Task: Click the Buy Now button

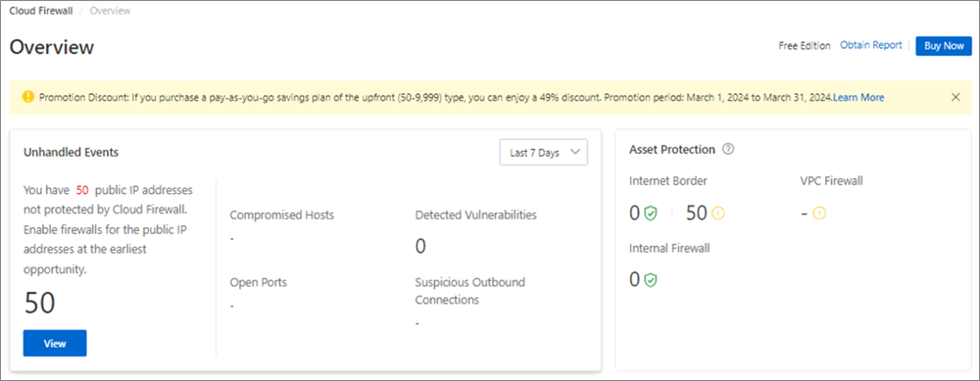Action: pos(944,46)
